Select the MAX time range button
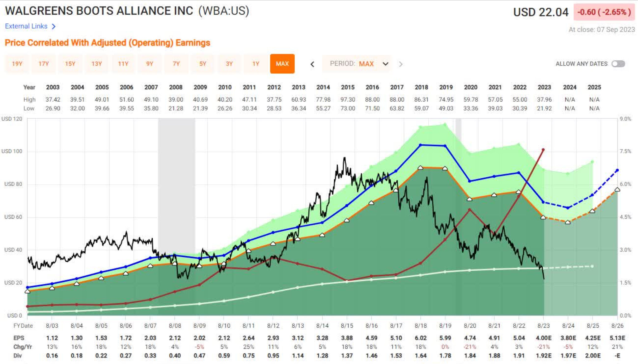Screen dimensions: 638x364 point(282,64)
